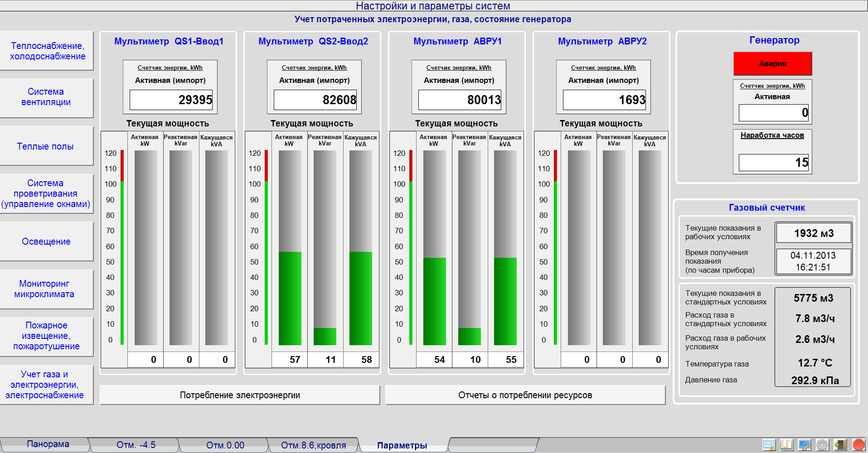Open the Освещение section
This screenshot has height=453, width=868.
(46, 241)
